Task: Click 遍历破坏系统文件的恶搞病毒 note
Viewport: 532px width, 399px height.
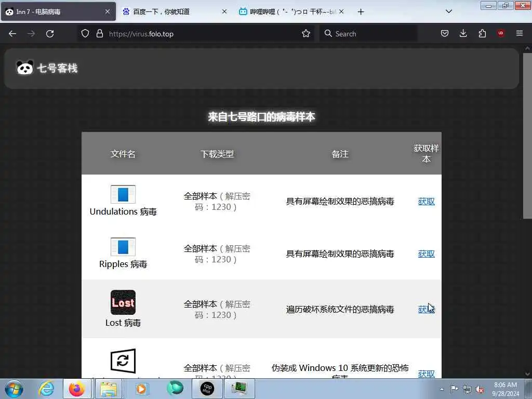Action: pyautogui.click(x=340, y=310)
